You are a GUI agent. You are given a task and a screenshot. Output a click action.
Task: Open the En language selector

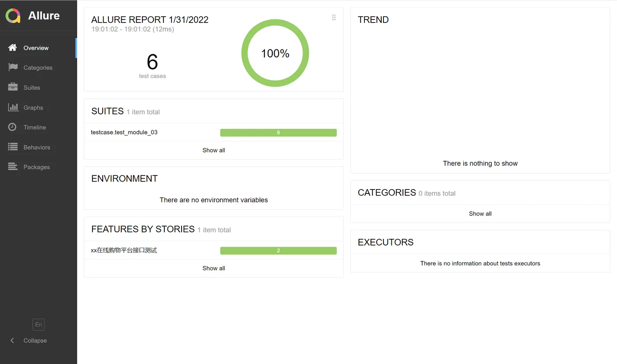pyautogui.click(x=39, y=324)
